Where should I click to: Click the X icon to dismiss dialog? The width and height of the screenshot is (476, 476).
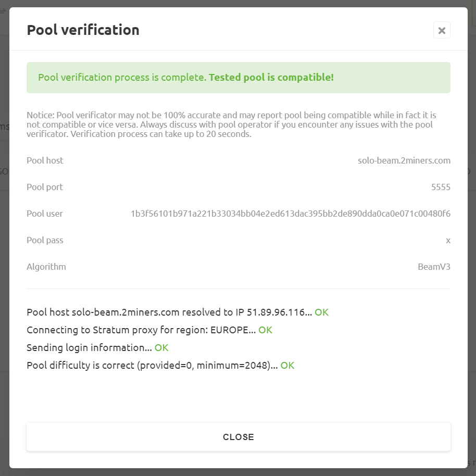[442, 30]
